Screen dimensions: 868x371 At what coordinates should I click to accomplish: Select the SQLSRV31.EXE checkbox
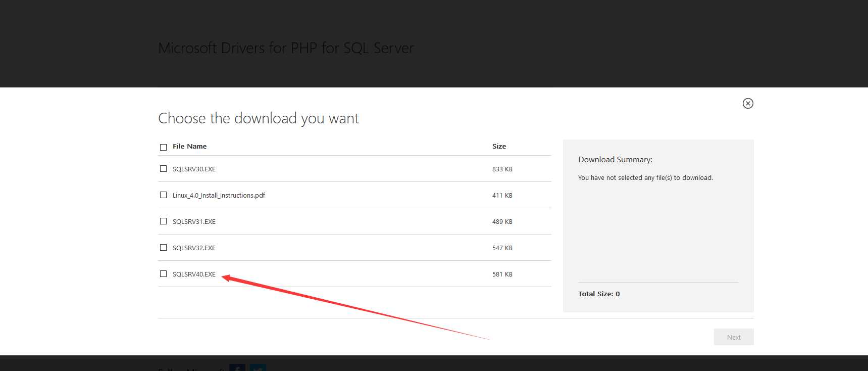pos(163,221)
